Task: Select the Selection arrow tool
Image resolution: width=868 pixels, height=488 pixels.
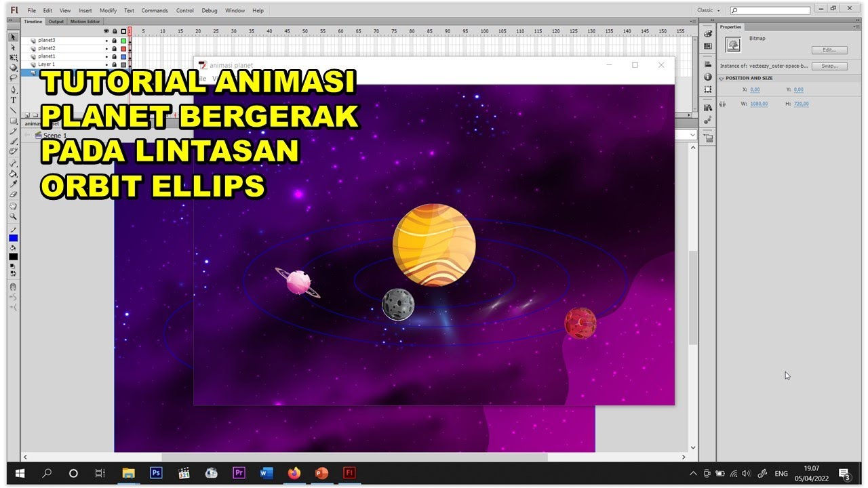Action: click(13, 37)
